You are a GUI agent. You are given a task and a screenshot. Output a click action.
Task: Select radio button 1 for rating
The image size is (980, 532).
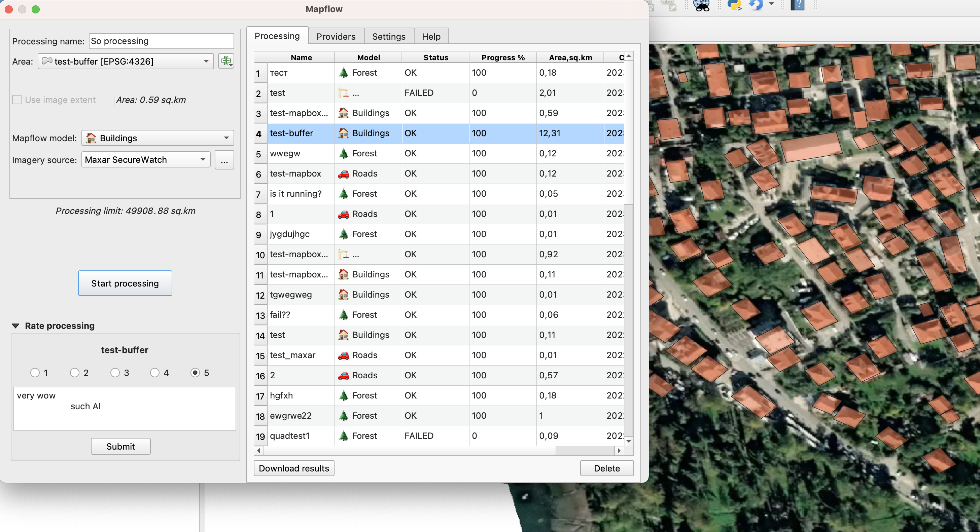(33, 372)
